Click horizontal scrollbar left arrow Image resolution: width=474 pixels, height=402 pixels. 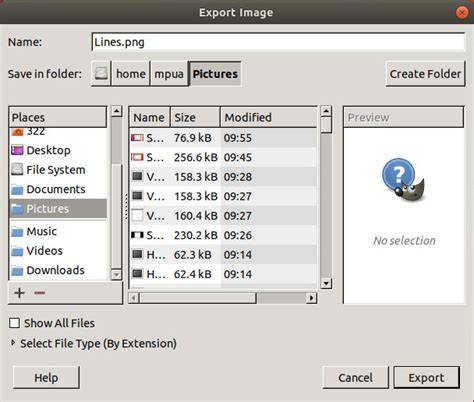[x=134, y=297]
